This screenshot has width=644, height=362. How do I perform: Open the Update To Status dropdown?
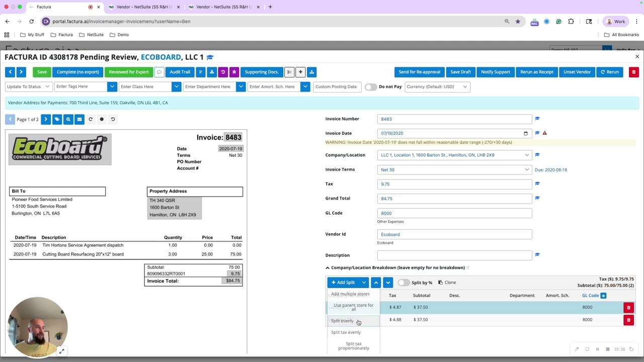coord(28,86)
